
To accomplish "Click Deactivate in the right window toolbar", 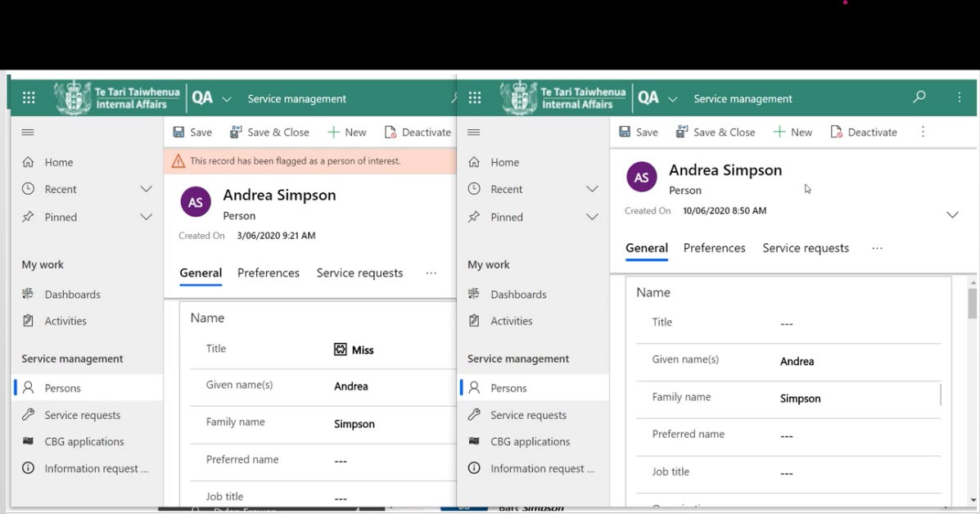I will pyautogui.click(x=864, y=132).
